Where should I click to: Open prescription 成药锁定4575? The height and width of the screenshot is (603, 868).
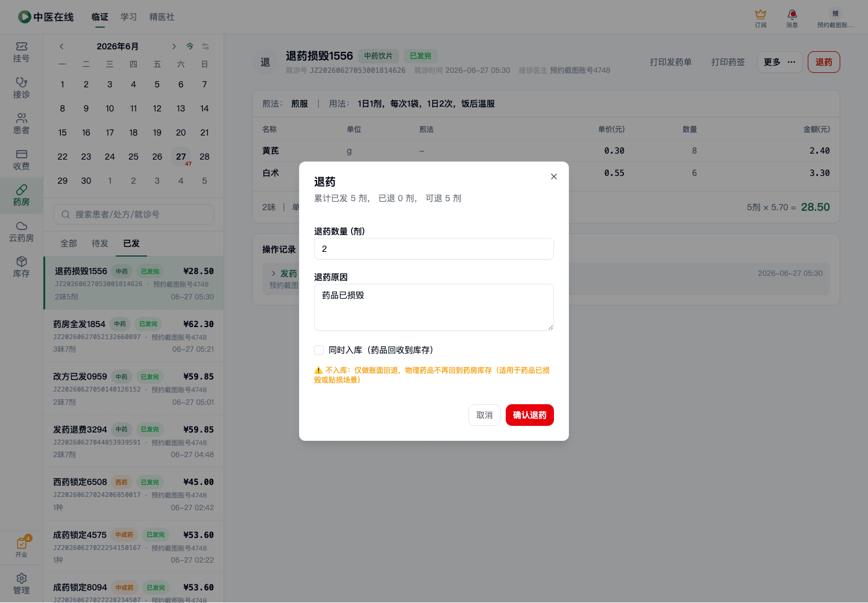pos(134,546)
